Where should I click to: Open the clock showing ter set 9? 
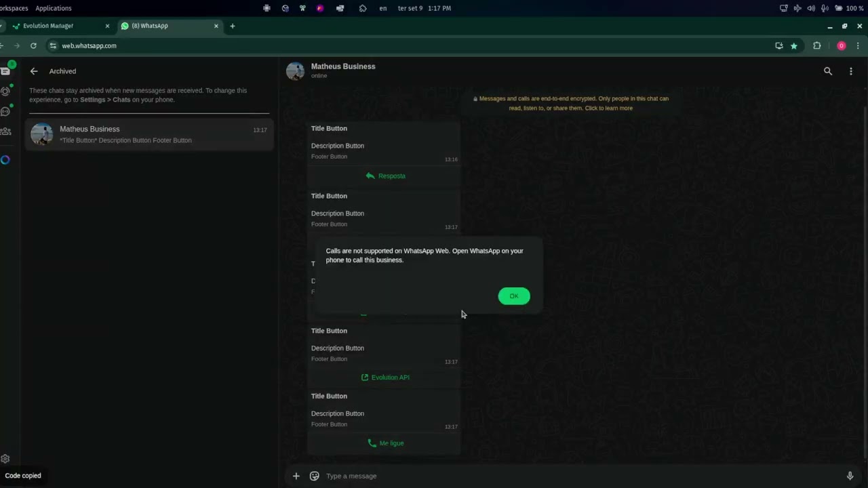click(425, 8)
